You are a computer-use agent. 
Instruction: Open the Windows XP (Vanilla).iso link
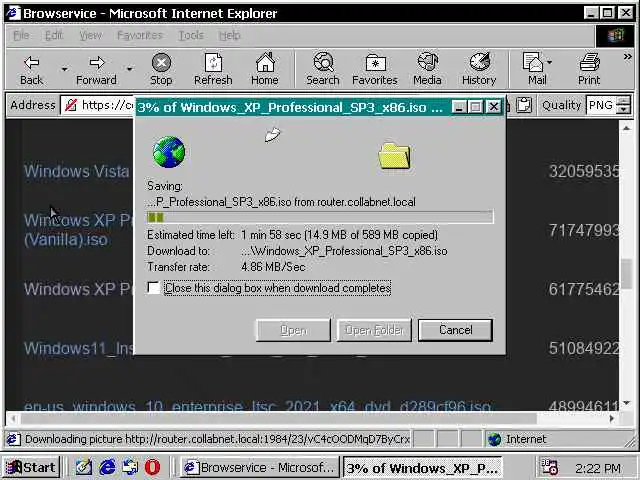(x=78, y=230)
